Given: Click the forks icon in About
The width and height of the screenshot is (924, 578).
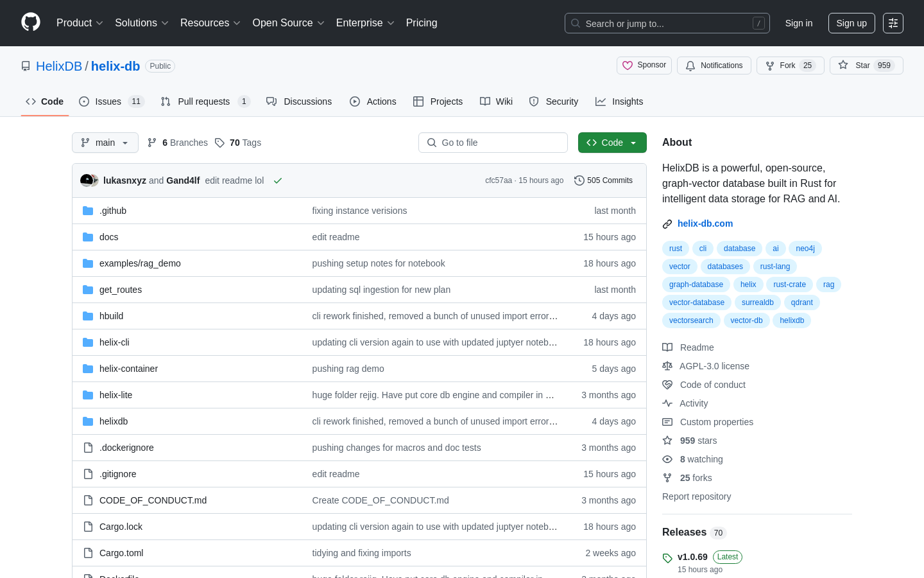Looking at the screenshot, I should click(x=667, y=478).
